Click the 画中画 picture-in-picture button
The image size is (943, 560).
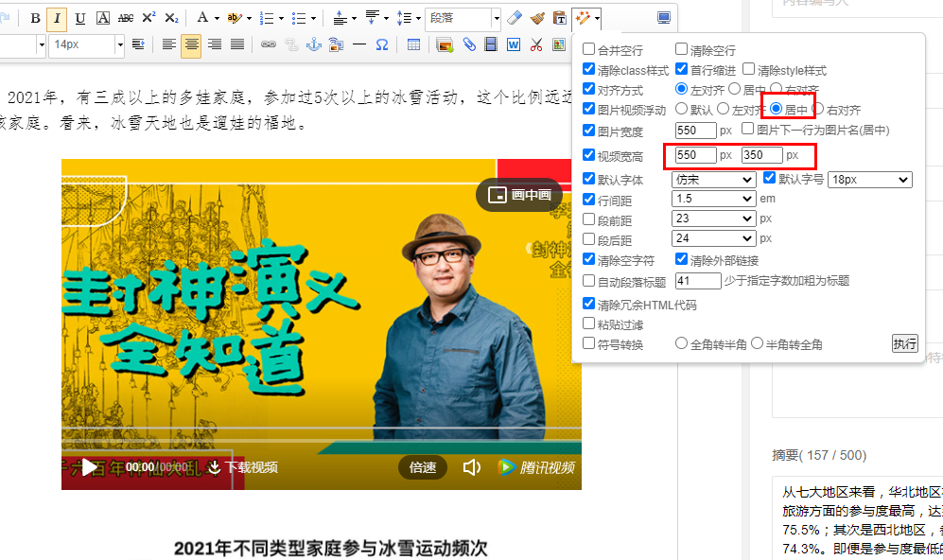point(519,195)
